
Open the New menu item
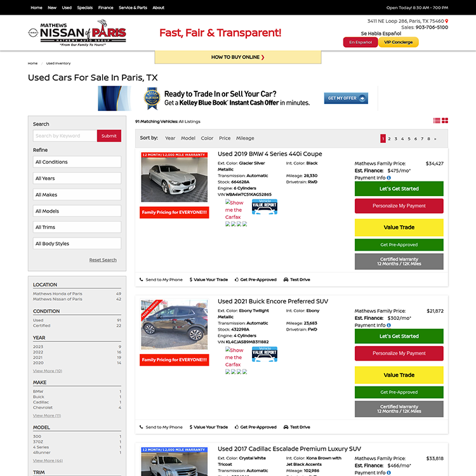[x=52, y=8]
